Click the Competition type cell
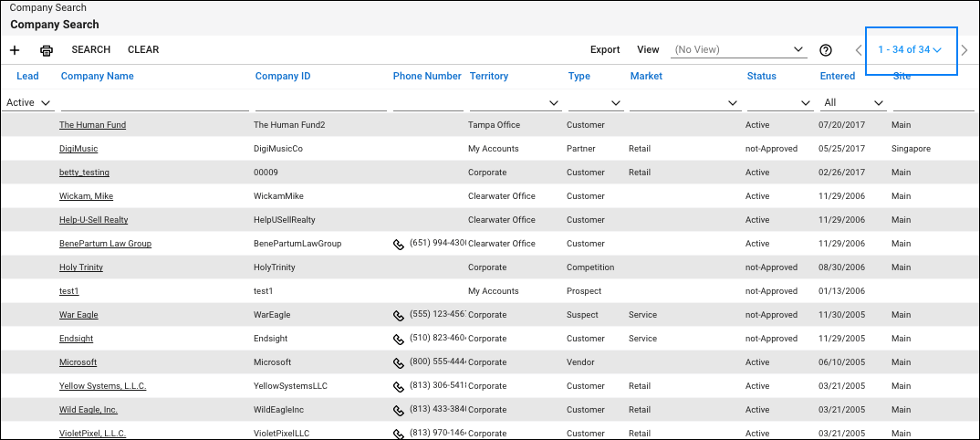This screenshot has width=980, height=440. tap(590, 267)
